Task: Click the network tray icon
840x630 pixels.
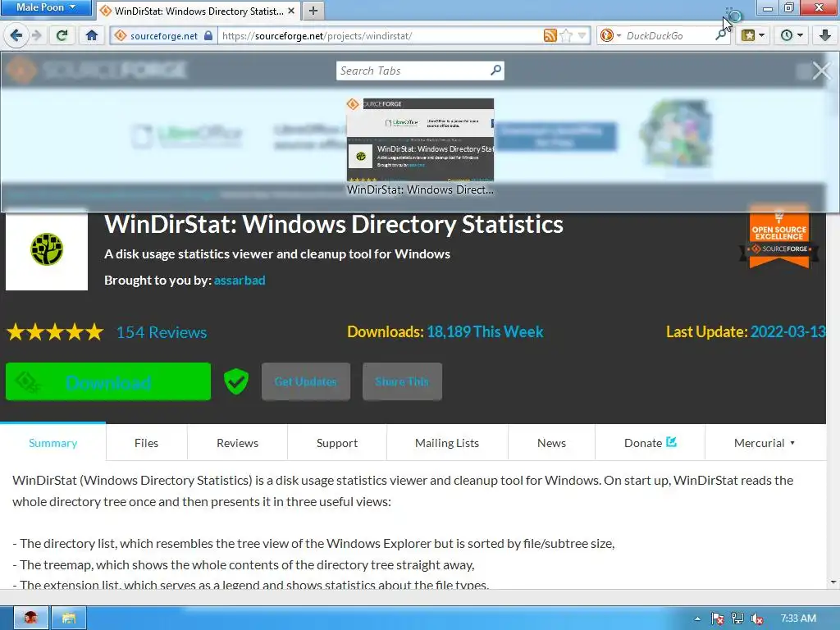Action: coord(737,619)
